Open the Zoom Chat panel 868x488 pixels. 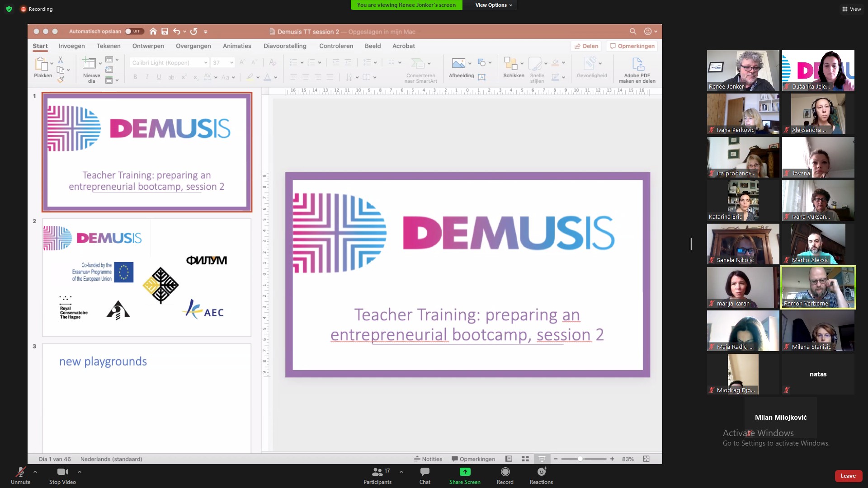coord(425,475)
